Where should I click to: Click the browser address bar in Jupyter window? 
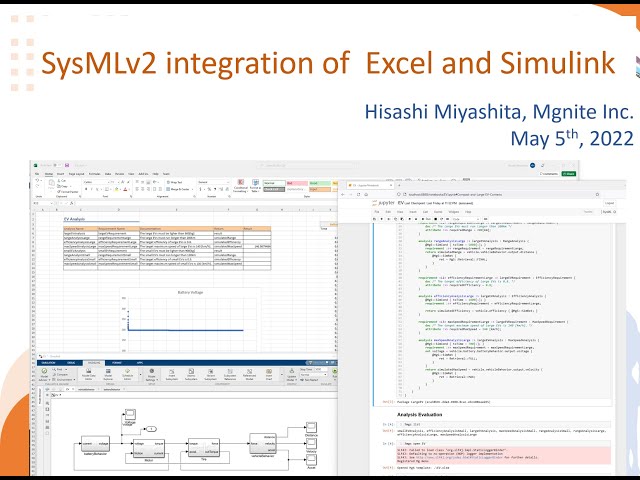coord(498,194)
